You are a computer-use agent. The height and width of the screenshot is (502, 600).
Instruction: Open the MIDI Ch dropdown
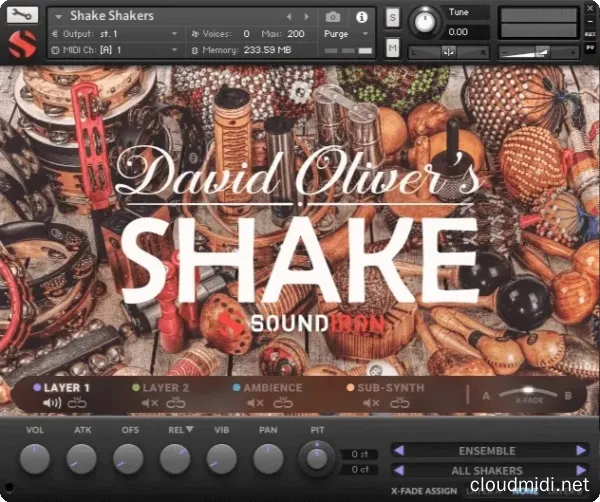pos(115,49)
